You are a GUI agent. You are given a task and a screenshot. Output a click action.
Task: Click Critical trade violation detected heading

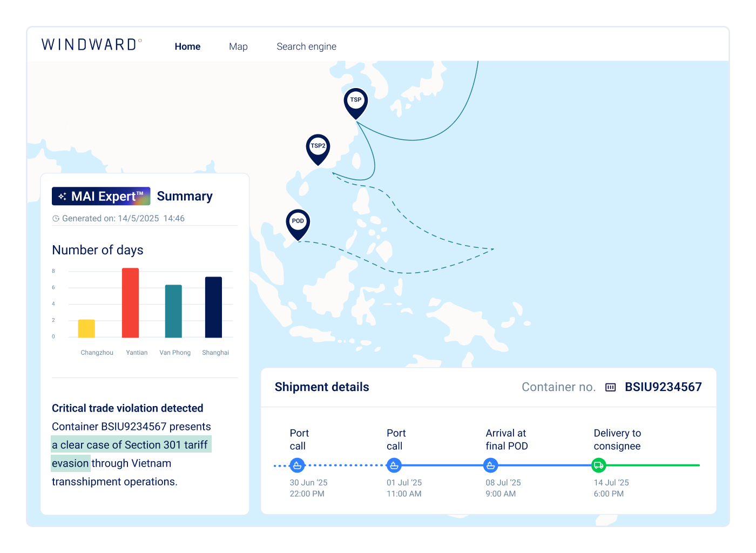click(127, 408)
